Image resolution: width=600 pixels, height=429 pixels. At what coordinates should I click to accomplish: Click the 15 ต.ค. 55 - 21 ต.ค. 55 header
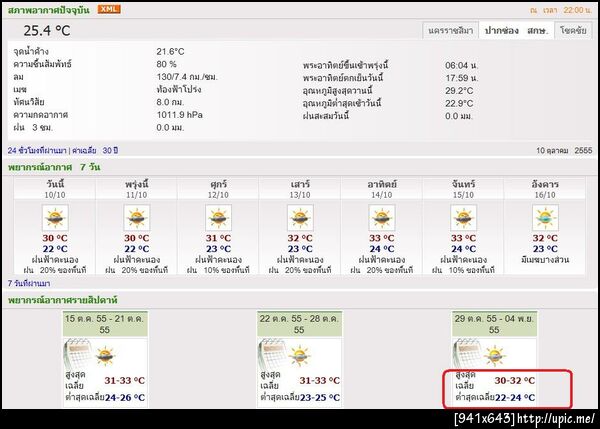pos(105,324)
